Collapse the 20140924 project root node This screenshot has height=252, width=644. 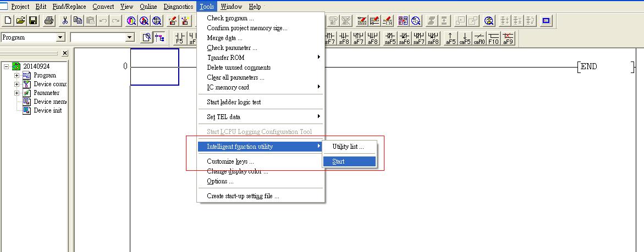point(6,66)
